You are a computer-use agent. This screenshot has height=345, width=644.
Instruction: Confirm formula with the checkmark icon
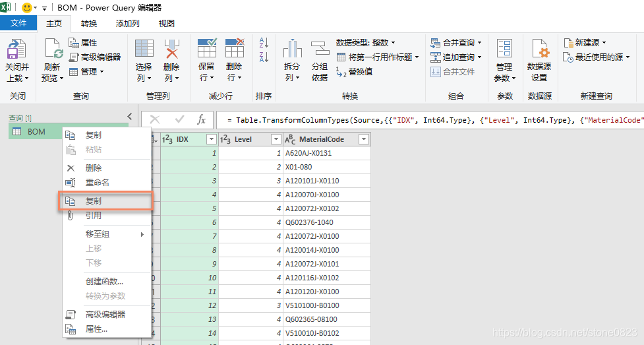click(x=179, y=119)
